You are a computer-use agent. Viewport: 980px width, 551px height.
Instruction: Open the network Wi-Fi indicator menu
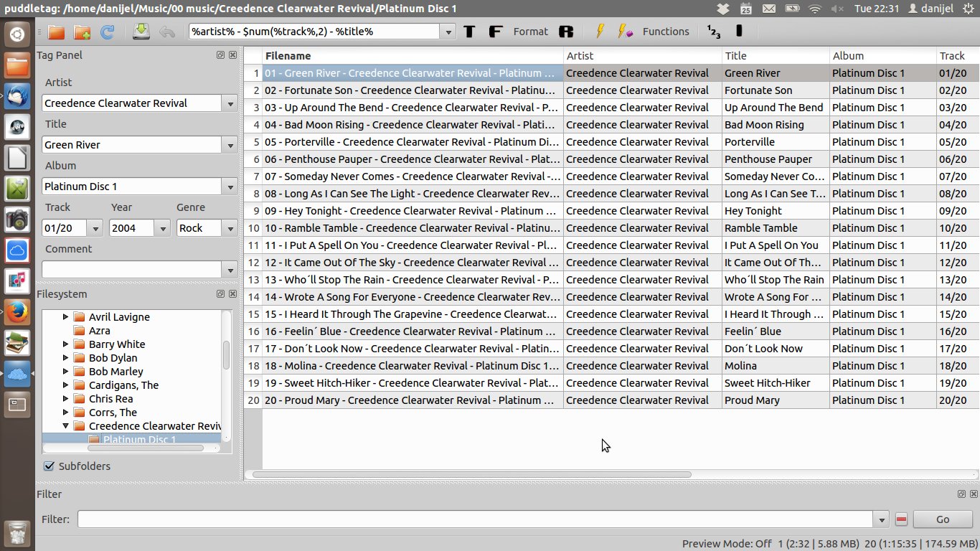click(x=815, y=9)
